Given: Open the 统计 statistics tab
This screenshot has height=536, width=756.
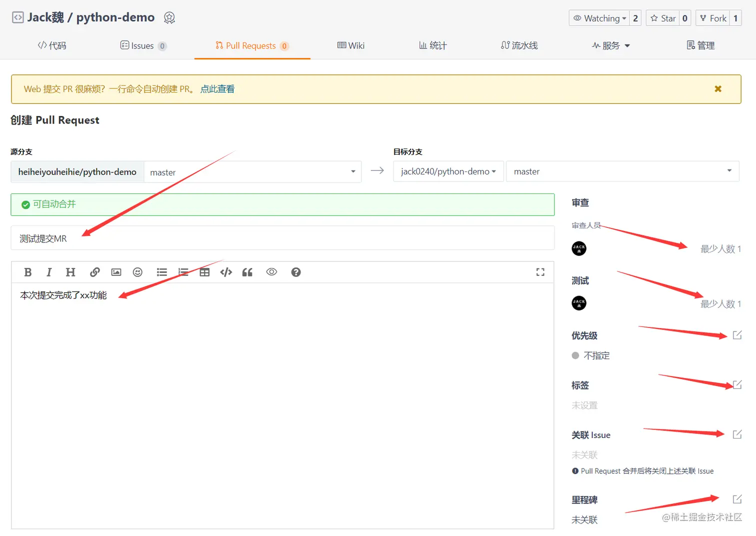Looking at the screenshot, I should pos(432,45).
